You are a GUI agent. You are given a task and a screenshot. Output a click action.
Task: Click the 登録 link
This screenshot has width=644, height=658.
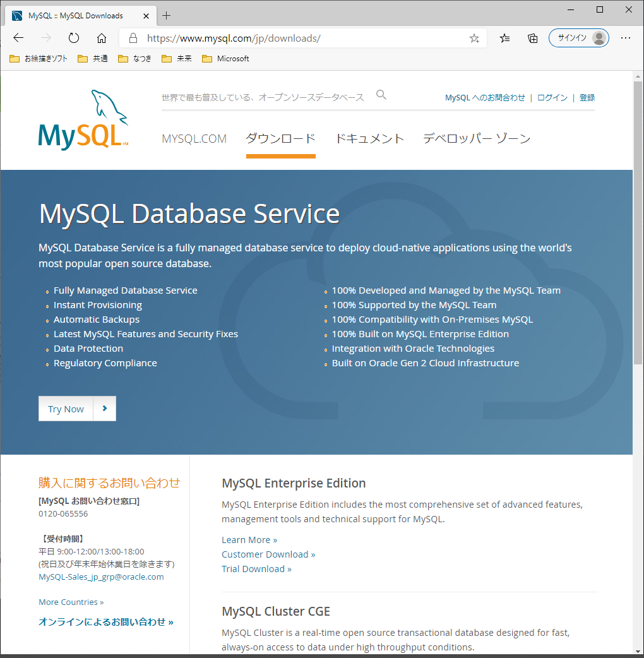[587, 97]
